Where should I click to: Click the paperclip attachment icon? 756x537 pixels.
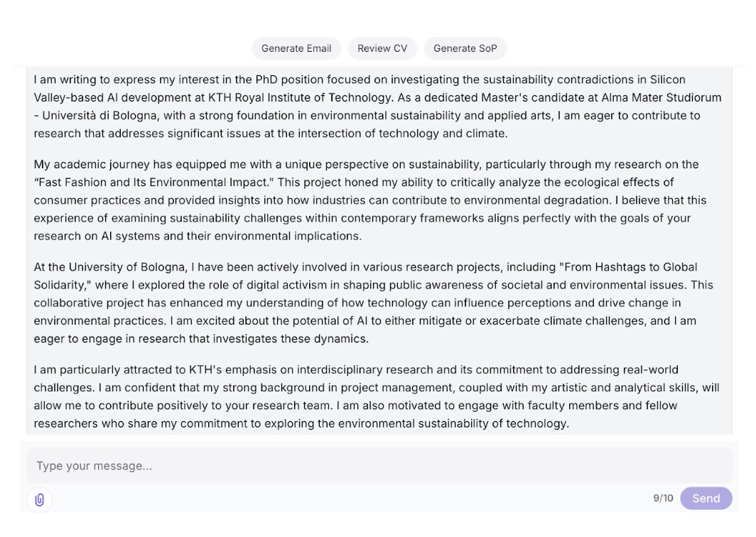coord(39,499)
